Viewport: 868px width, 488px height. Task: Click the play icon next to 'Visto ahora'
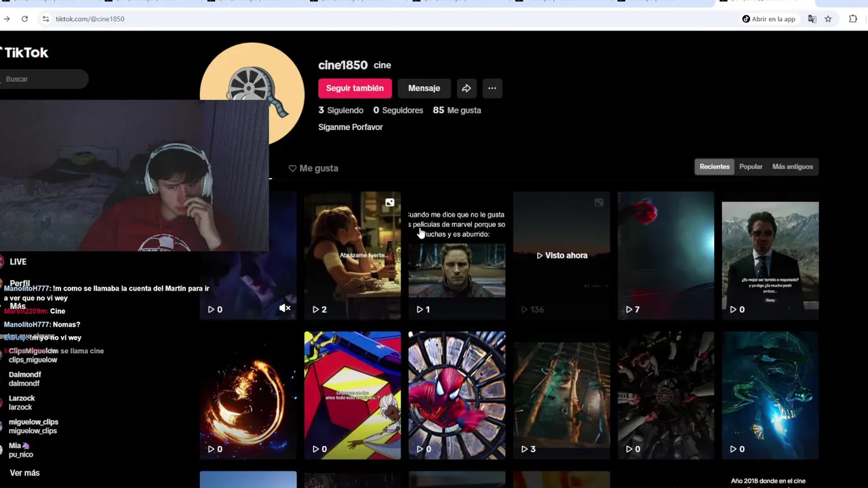coord(540,256)
